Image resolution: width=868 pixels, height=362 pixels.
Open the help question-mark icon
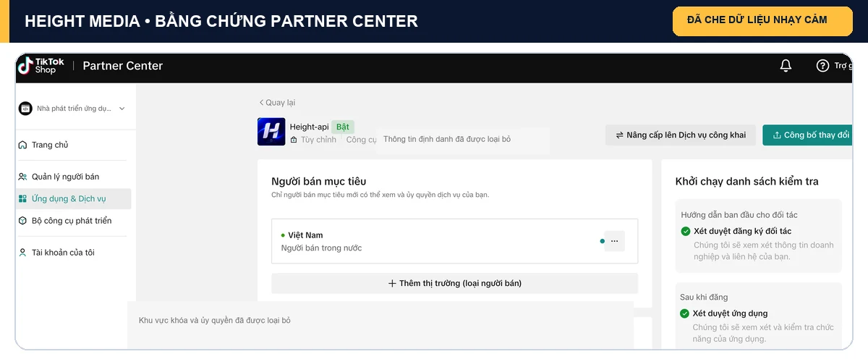point(822,66)
